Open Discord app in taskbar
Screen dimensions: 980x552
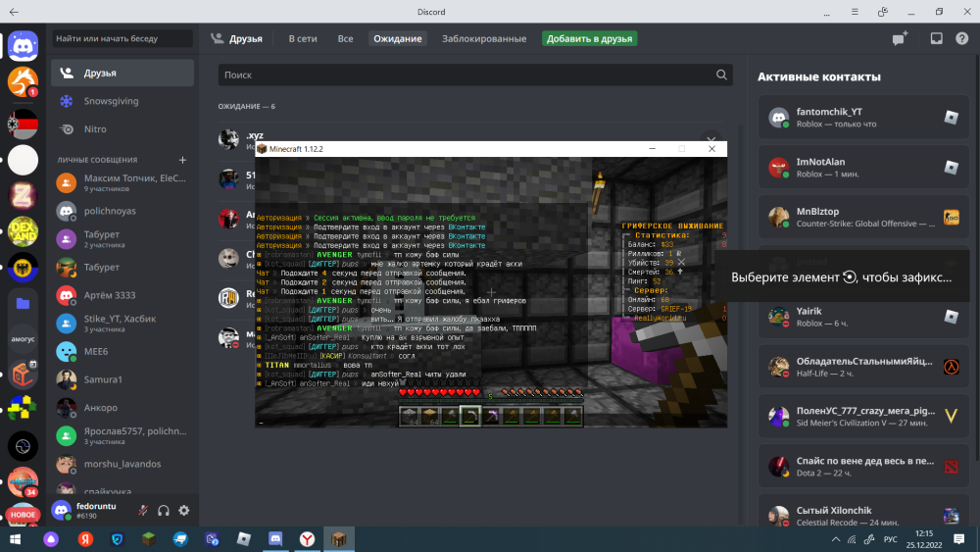click(x=275, y=539)
